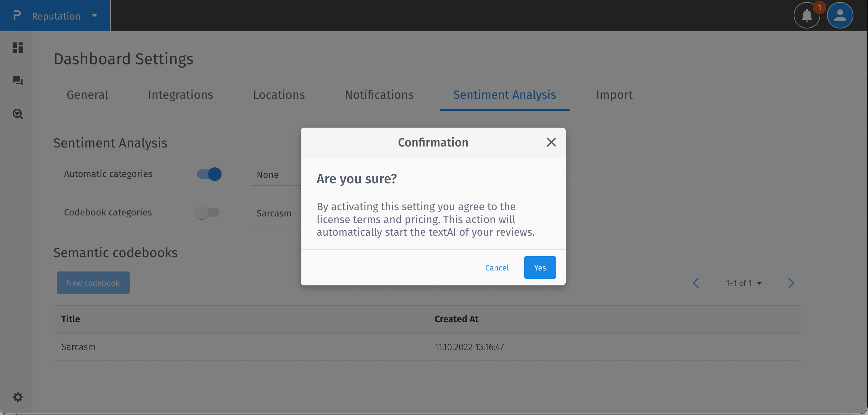The height and width of the screenshot is (415, 868).
Task: Disable Automatic categories toggle
Action: [x=208, y=174]
